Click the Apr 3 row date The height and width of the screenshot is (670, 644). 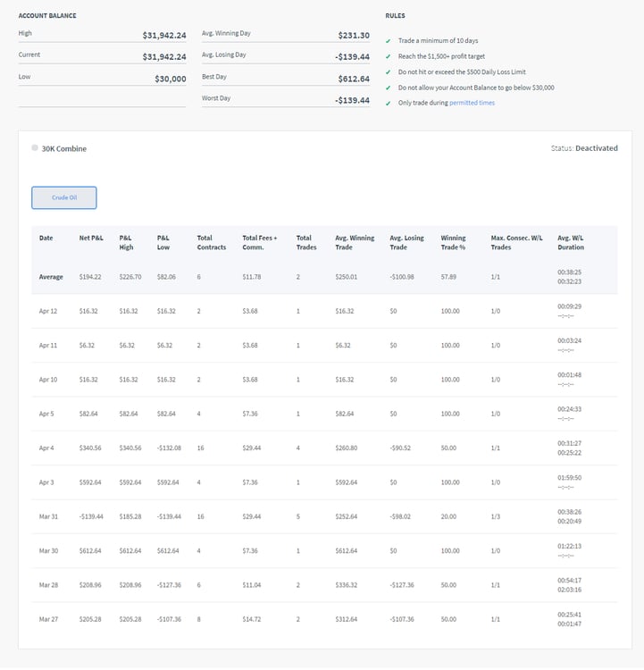[x=49, y=482]
